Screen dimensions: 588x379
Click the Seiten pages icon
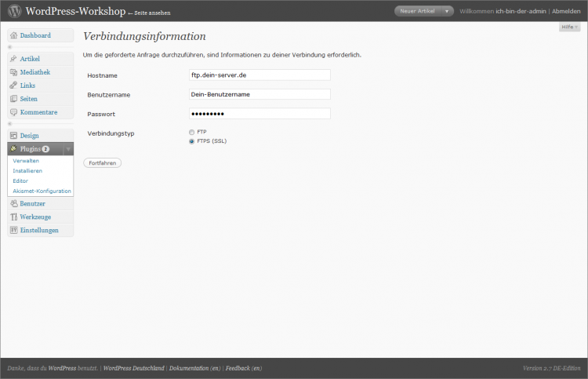[x=13, y=99]
